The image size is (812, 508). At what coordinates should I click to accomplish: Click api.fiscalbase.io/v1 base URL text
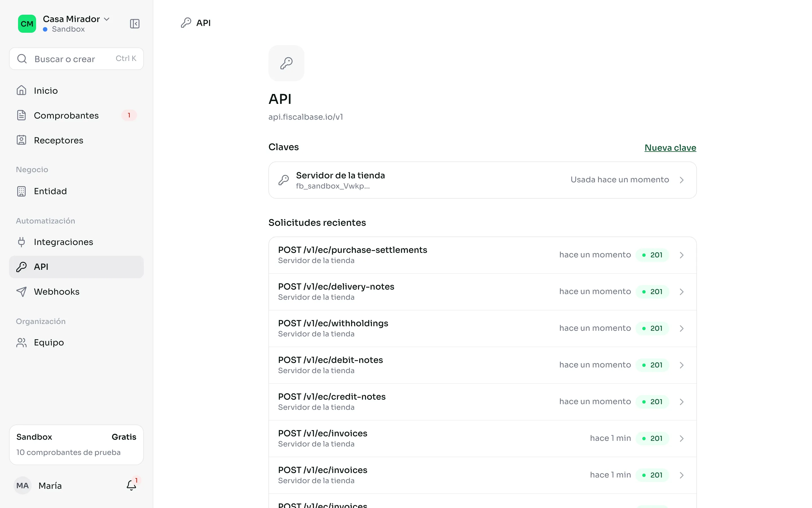pyautogui.click(x=306, y=117)
